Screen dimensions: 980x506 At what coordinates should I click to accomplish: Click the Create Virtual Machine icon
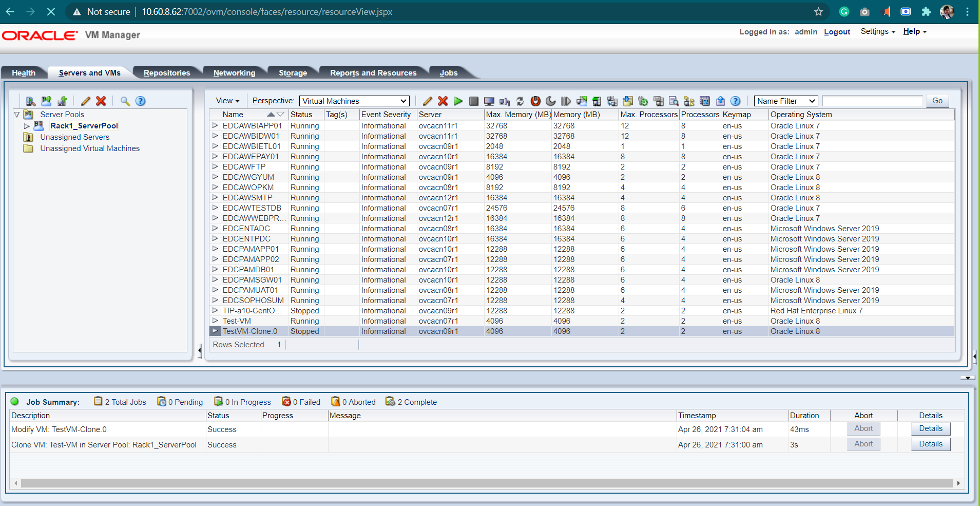pos(62,101)
